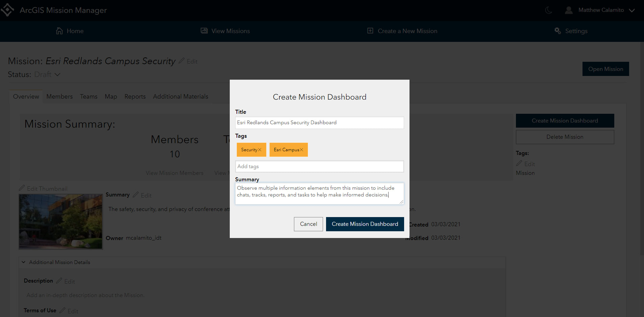Go to Home in the navigation bar
Screen dimensions: 644x317
point(70,31)
